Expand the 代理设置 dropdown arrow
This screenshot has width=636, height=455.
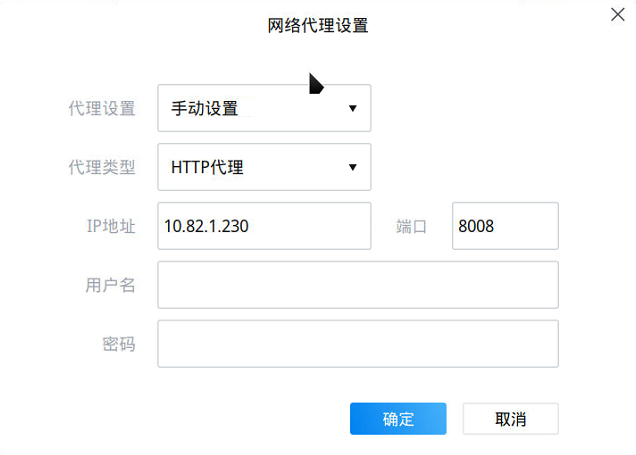352,108
